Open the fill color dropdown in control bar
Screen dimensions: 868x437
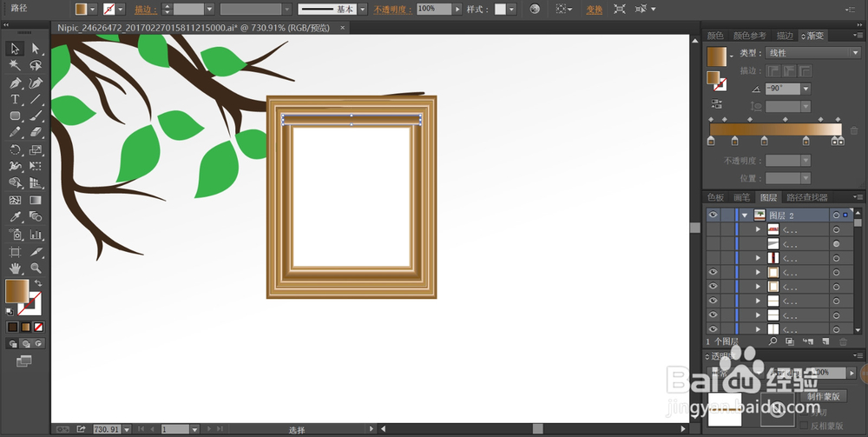tap(93, 10)
